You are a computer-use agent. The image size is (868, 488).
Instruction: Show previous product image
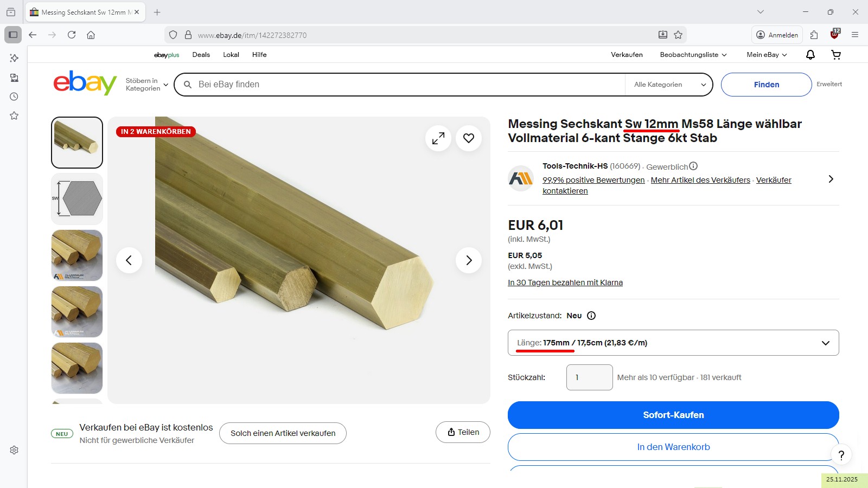[129, 260]
